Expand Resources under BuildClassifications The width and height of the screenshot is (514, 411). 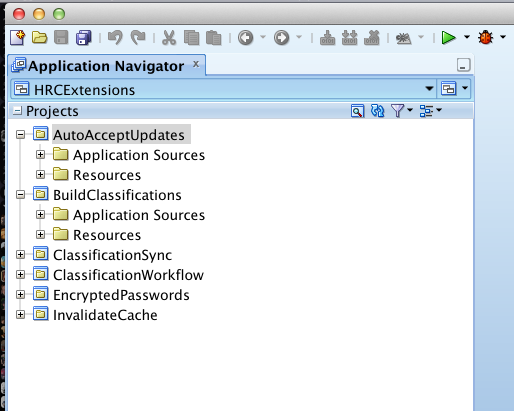pos(41,235)
